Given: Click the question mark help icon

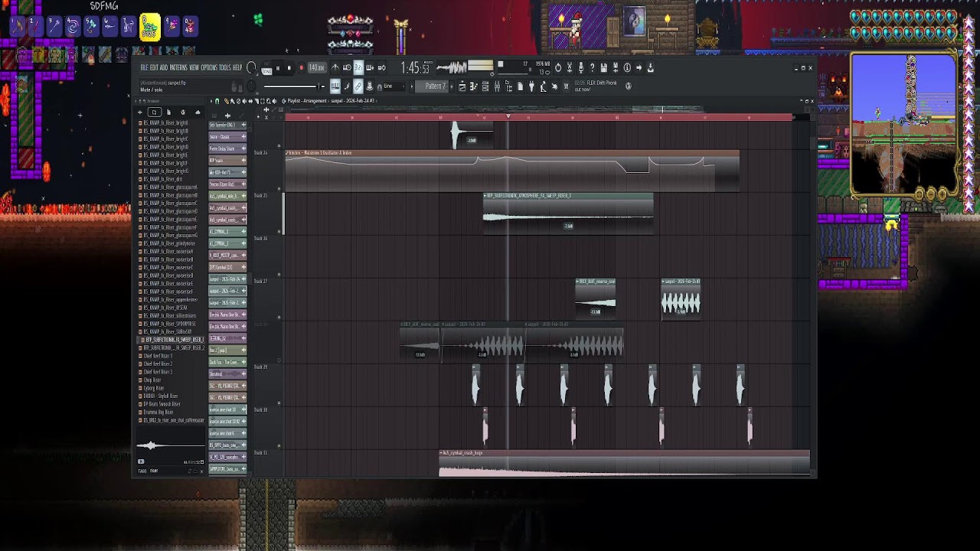Looking at the screenshot, I should click(x=592, y=67).
